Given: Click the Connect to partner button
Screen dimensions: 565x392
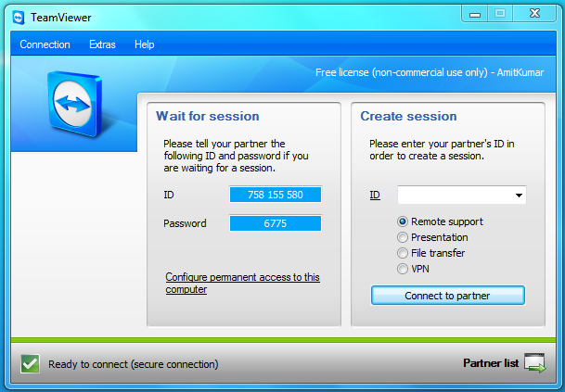Looking at the screenshot, I should click(x=447, y=296).
